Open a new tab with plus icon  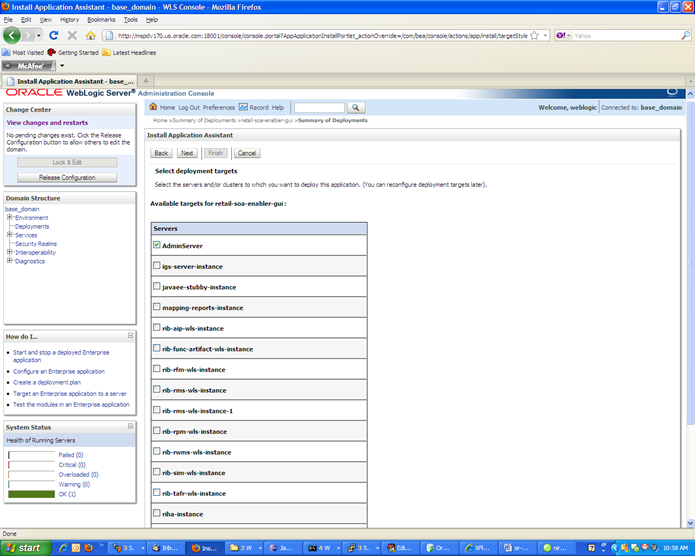(x=146, y=81)
